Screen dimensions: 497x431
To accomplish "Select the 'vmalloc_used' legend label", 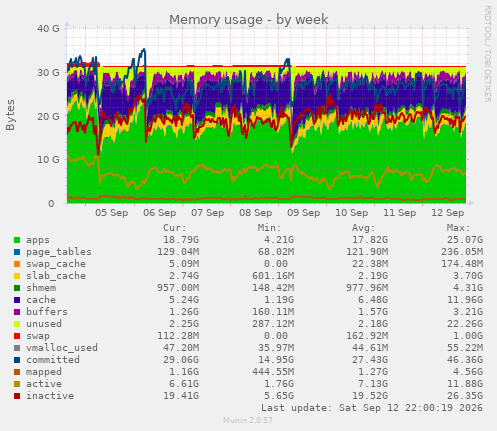I will (x=62, y=348).
